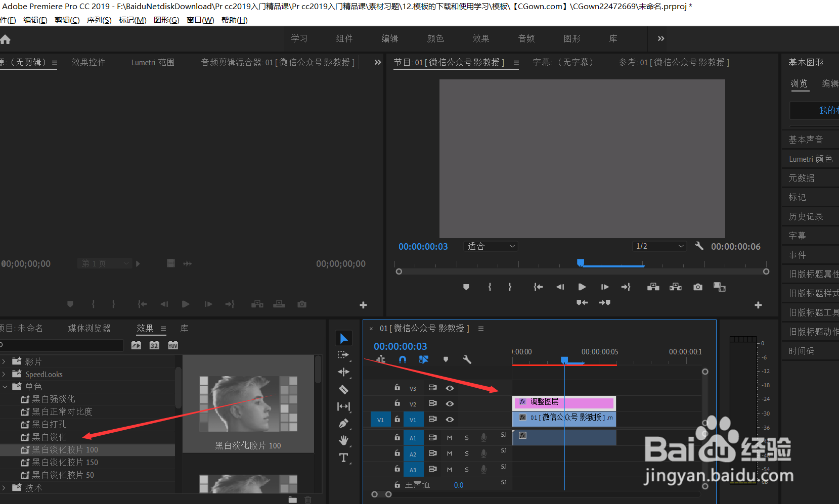Open Program monitor panel menu

516,63
